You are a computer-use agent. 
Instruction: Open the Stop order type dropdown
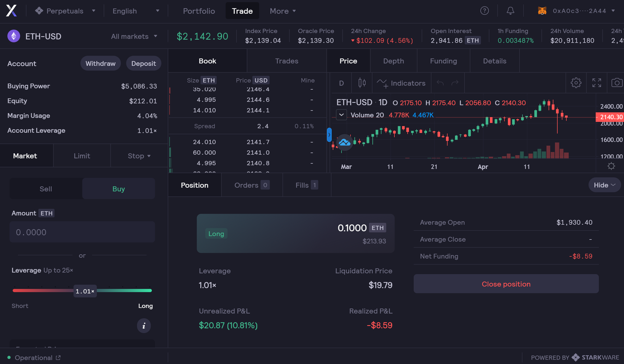(x=139, y=156)
